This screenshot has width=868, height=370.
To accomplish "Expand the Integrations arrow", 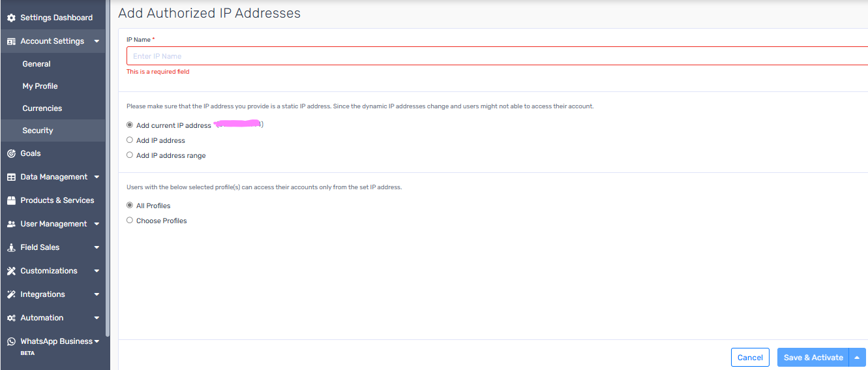I will click(x=97, y=294).
